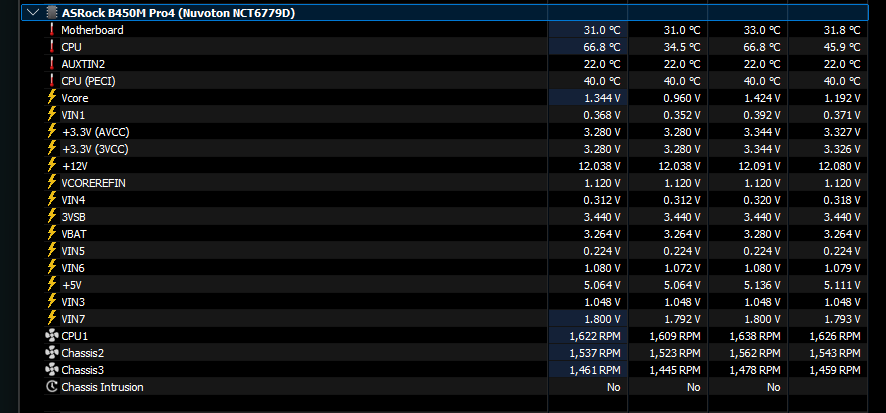The width and height of the screenshot is (886, 413).
Task: Select the Chassis3 fan label
Action: point(82,370)
